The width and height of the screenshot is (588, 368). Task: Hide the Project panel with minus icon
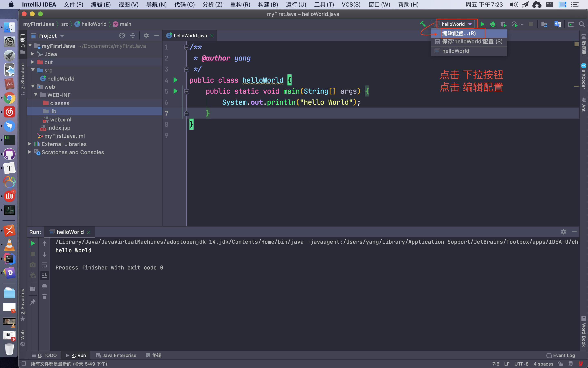tap(157, 36)
